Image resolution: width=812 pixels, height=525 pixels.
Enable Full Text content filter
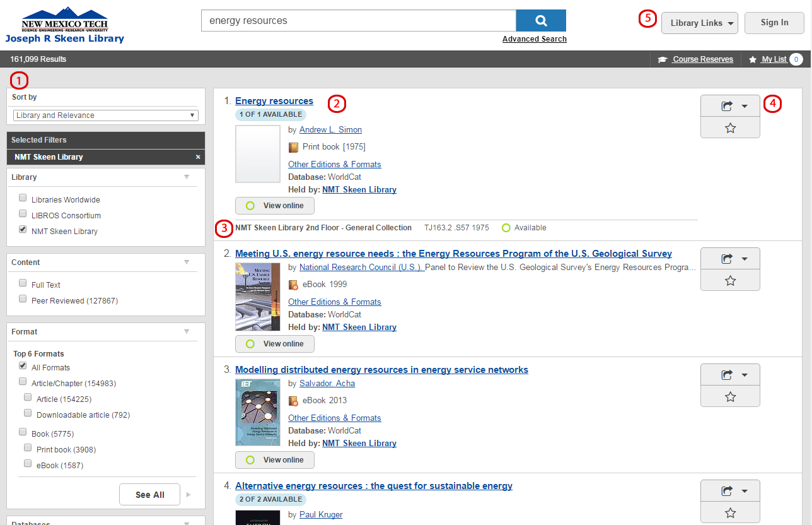click(23, 283)
